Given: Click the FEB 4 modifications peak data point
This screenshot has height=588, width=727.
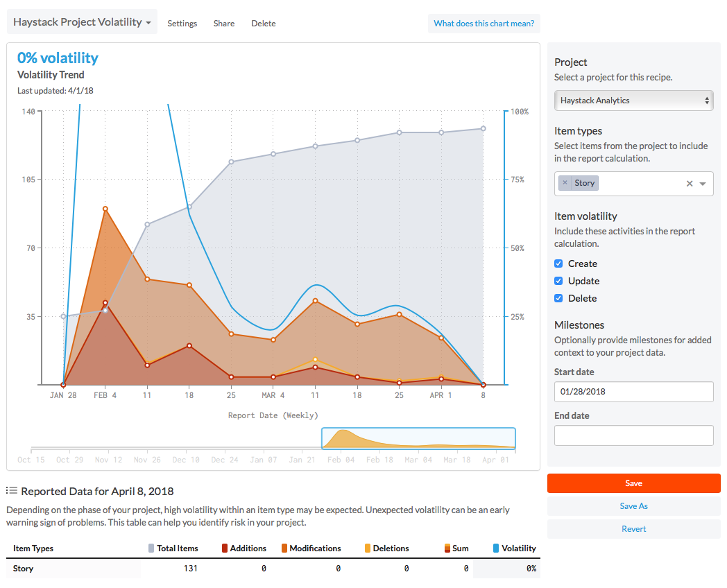Looking at the screenshot, I should pyautogui.click(x=105, y=209).
